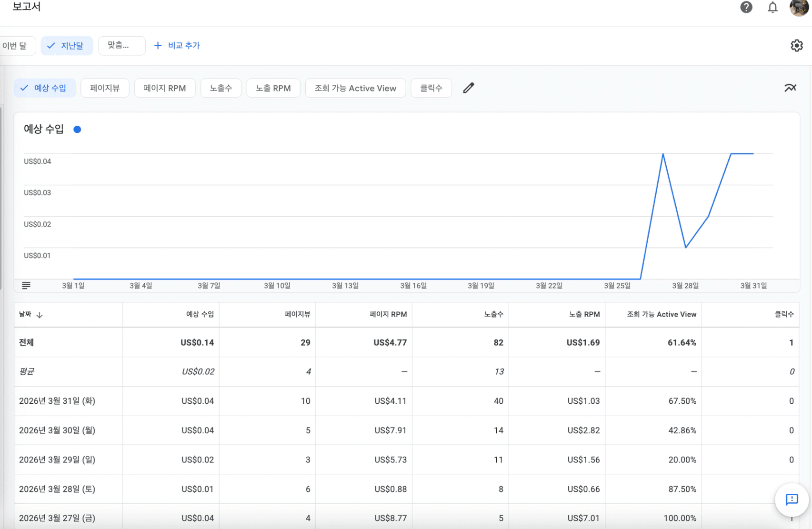812x529 pixels.
Task: Open the feedback chat bubble icon
Action: pos(792,499)
